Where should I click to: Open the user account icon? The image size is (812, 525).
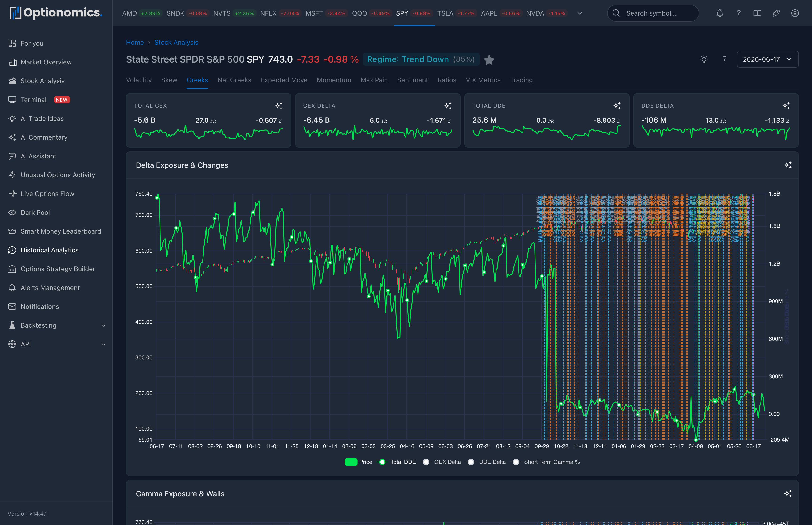[x=795, y=13]
